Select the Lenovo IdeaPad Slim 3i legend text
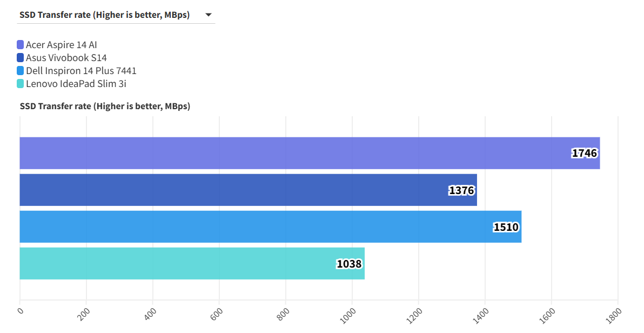 76,84
